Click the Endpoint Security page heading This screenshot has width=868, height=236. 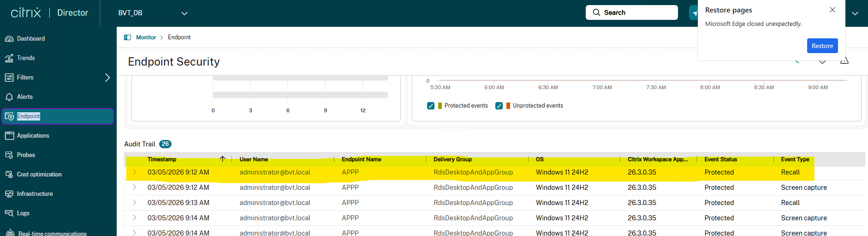point(174,62)
